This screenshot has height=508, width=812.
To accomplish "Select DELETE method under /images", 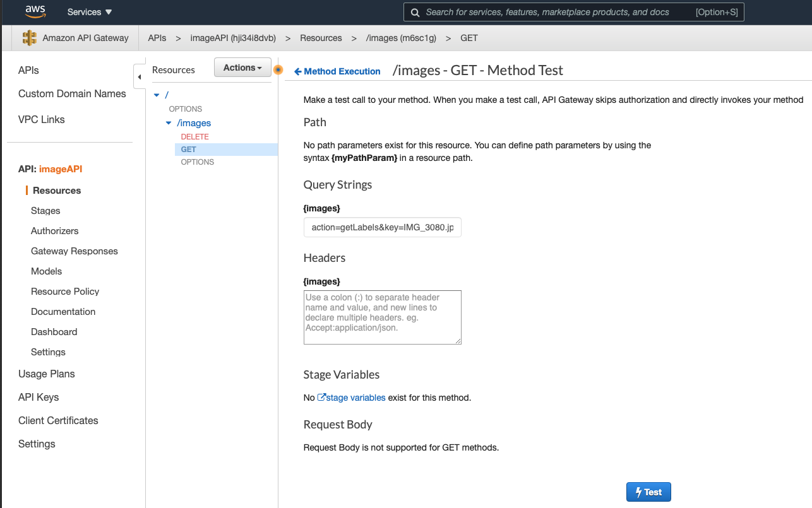I will (x=194, y=137).
